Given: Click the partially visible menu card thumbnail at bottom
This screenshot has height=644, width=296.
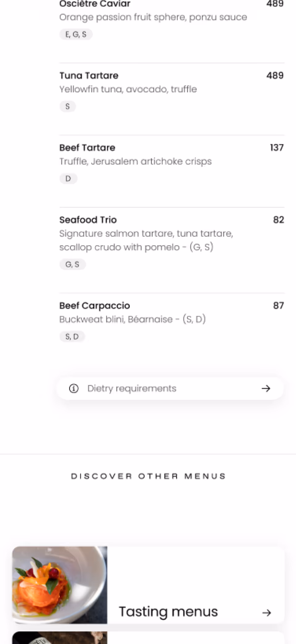Looking at the screenshot, I should (60, 638).
